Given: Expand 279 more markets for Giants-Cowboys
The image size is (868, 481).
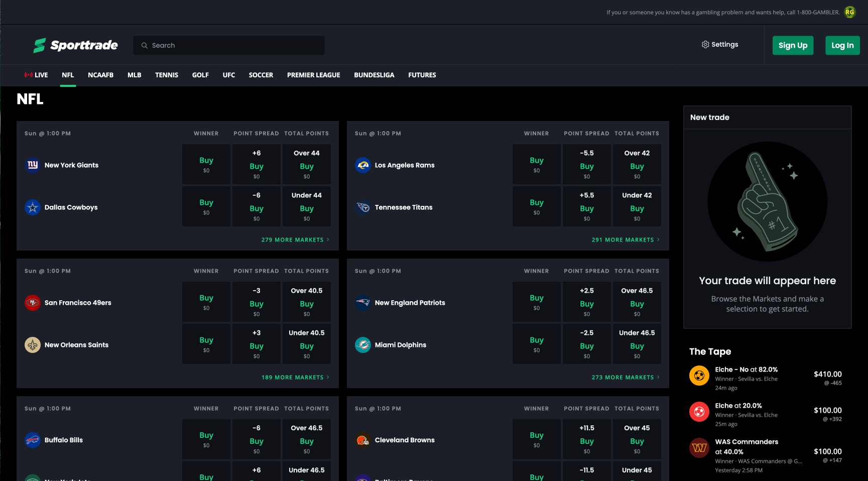Looking at the screenshot, I should 295,239.
